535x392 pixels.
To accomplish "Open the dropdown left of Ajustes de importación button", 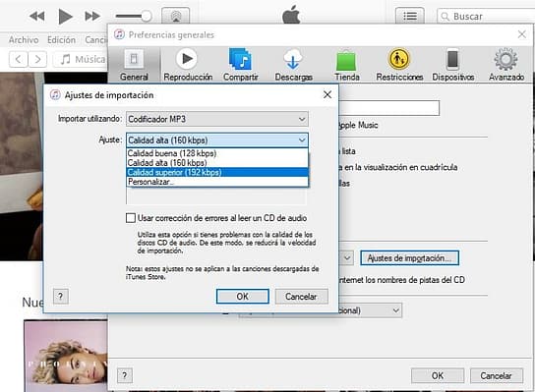I will coord(345,258).
